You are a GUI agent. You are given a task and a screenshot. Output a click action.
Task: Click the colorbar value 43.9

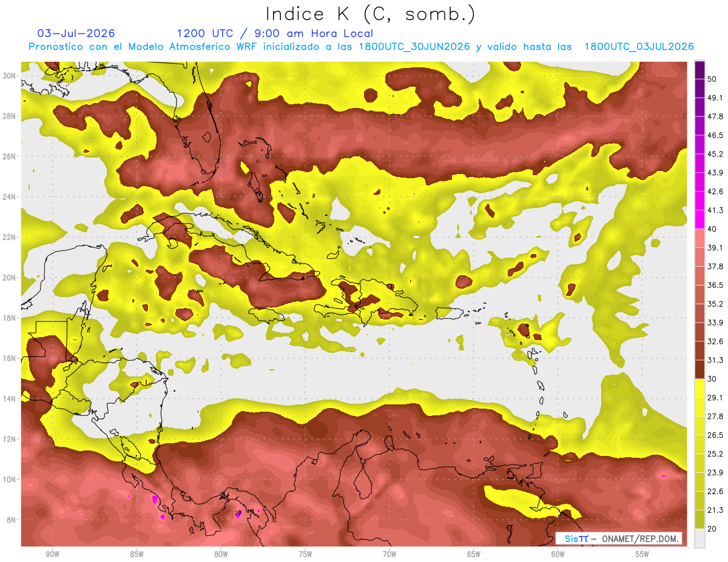[x=715, y=173]
